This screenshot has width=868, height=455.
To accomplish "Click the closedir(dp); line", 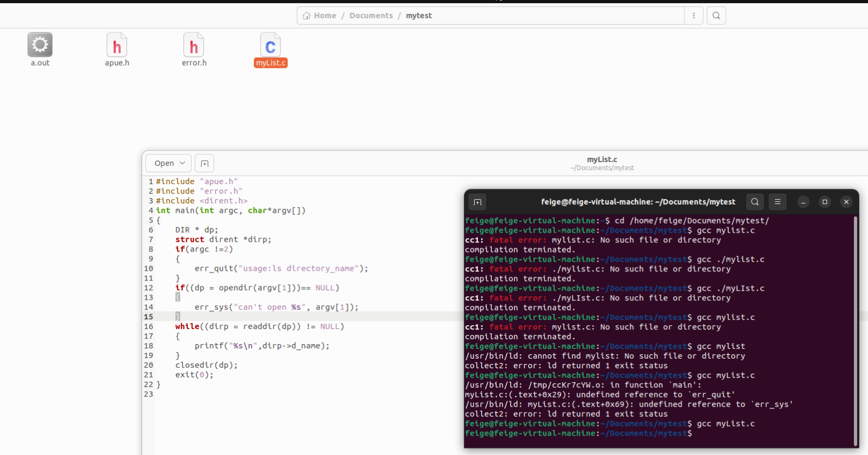I will [207, 366].
